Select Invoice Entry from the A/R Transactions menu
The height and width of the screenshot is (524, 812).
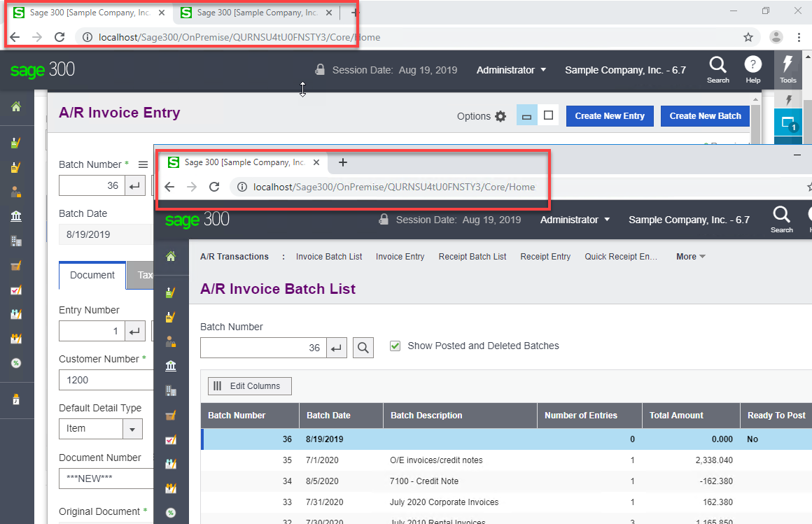coord(400,257)
